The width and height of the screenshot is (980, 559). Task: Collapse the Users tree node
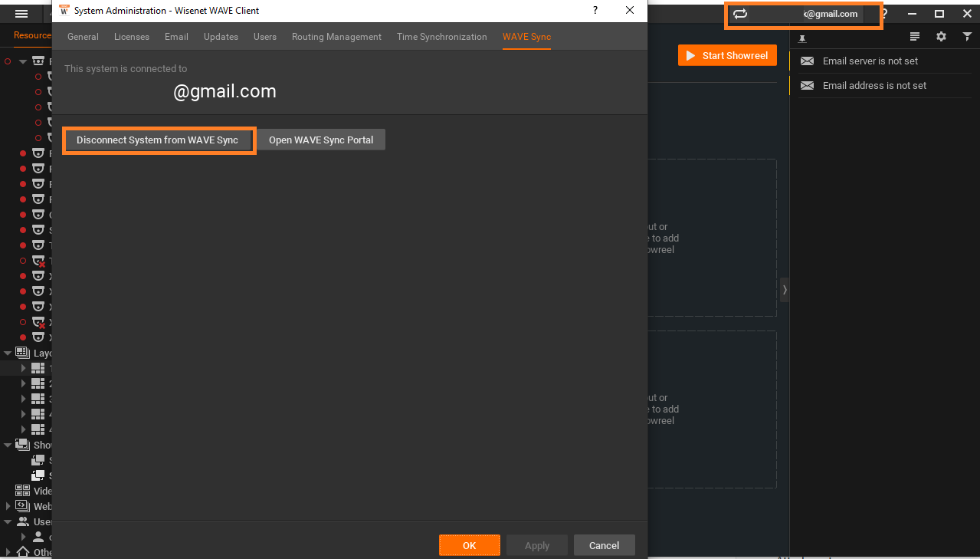pos(8,521)
